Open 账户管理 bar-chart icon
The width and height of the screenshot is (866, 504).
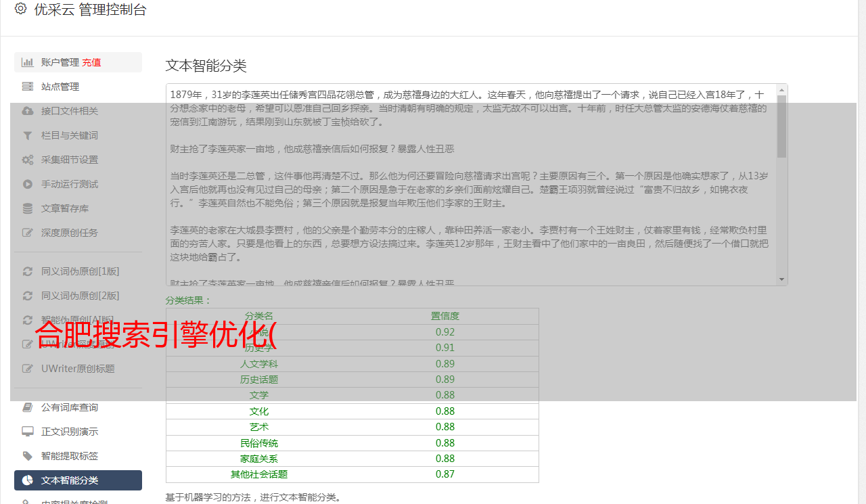point(28,62)
